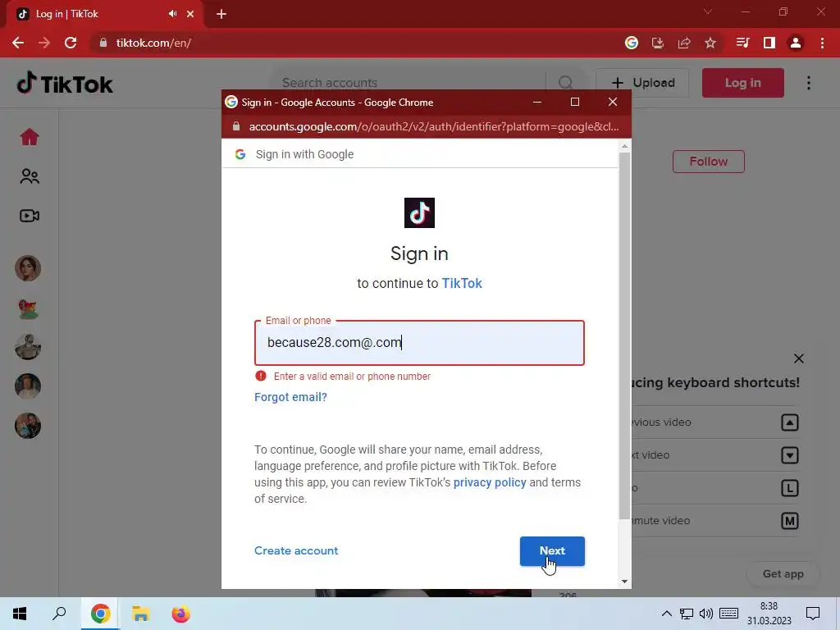
Task: Open the Create account link
Action: (296, 550)
